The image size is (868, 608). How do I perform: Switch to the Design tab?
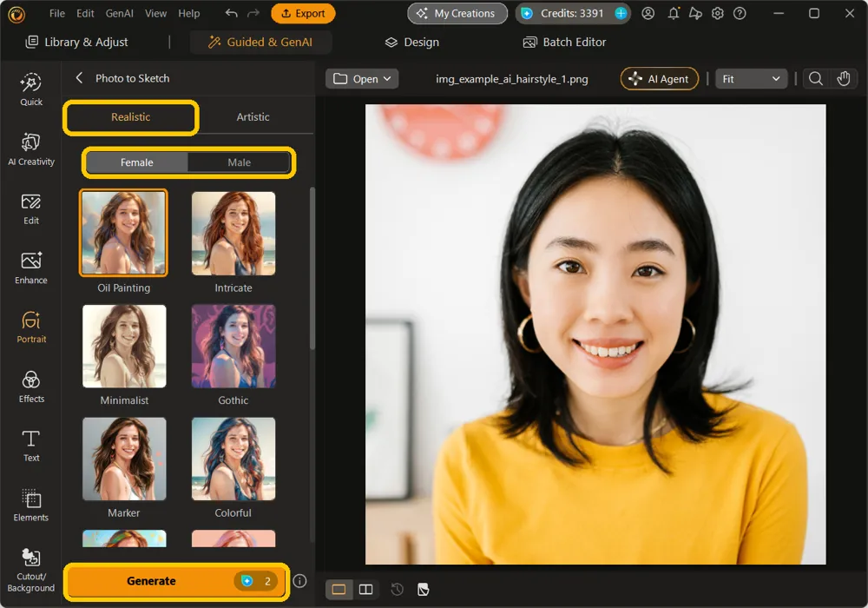point(411,42)
